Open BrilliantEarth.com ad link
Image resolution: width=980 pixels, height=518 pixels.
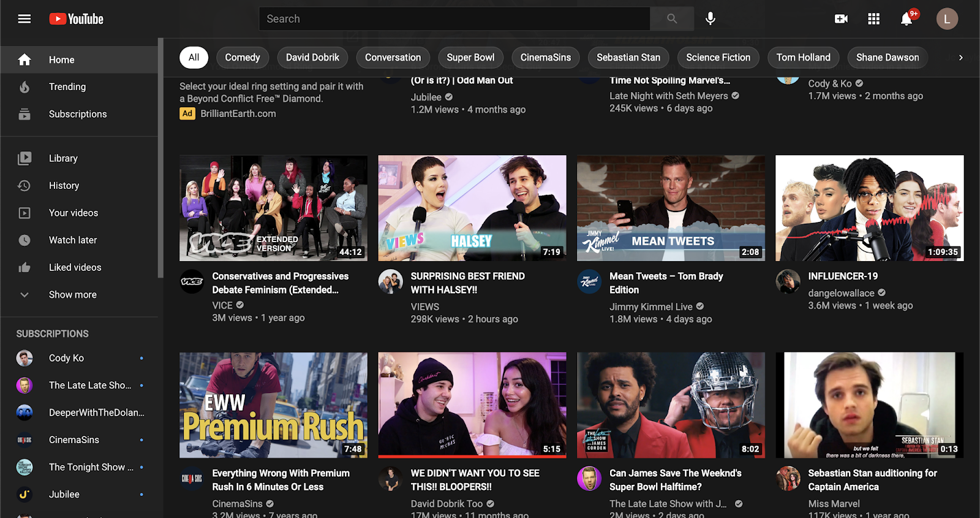coord(238,113)
